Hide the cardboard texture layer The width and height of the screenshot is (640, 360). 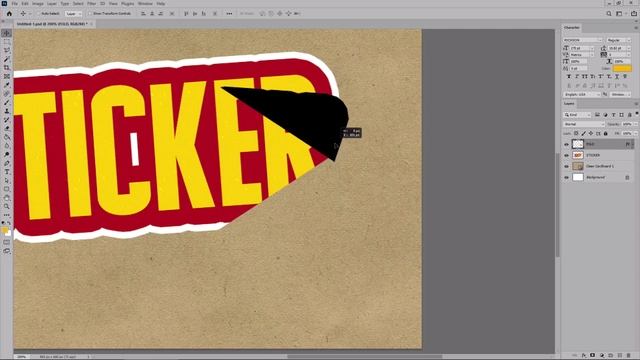566,167
